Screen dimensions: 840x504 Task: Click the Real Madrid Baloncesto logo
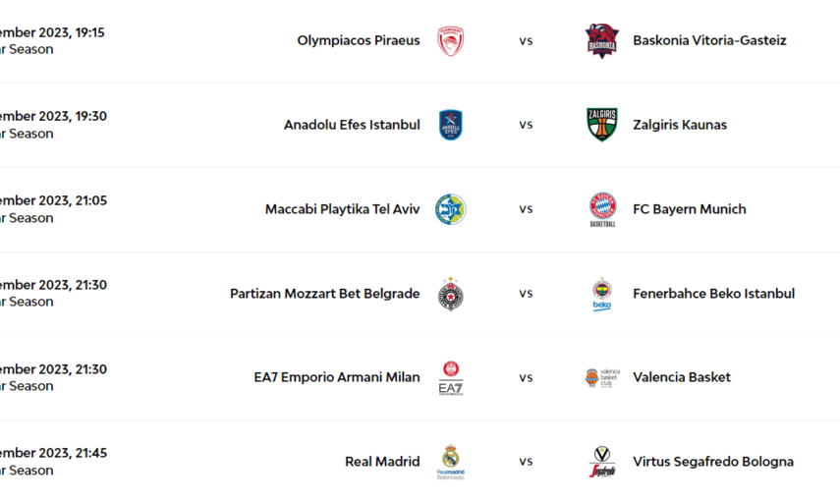(x=451, y=462)
